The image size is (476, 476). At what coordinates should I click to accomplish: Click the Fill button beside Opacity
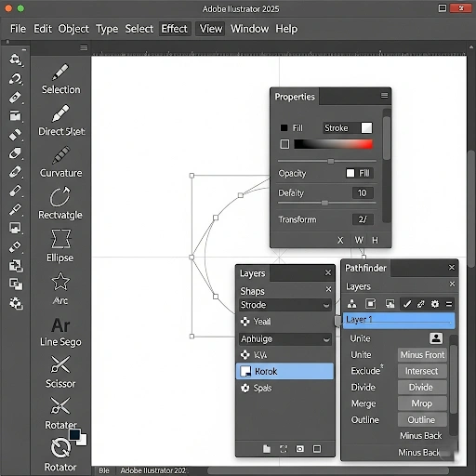pos(360,173)
